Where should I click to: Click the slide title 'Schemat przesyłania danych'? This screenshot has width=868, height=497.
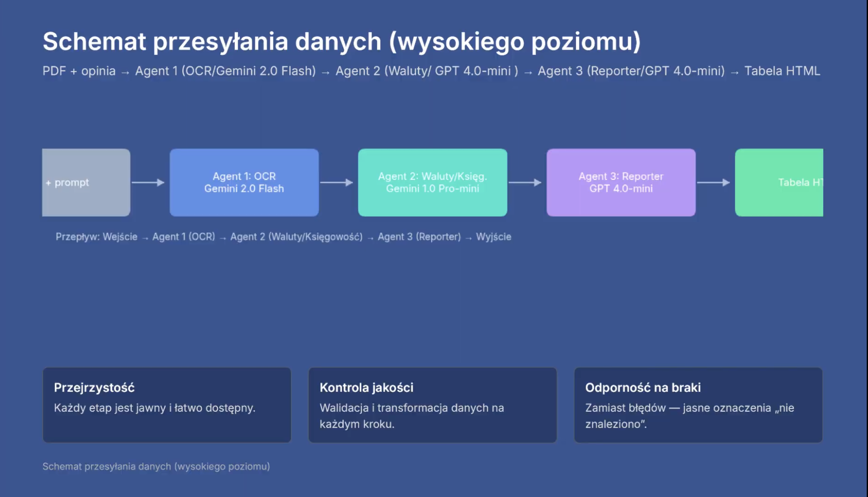click(x=341, y=42)
